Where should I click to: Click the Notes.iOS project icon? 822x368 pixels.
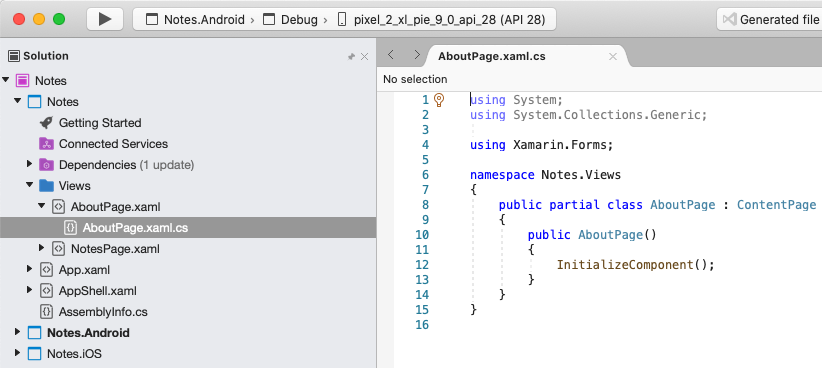pyautogui.click(x=34, y=354)
